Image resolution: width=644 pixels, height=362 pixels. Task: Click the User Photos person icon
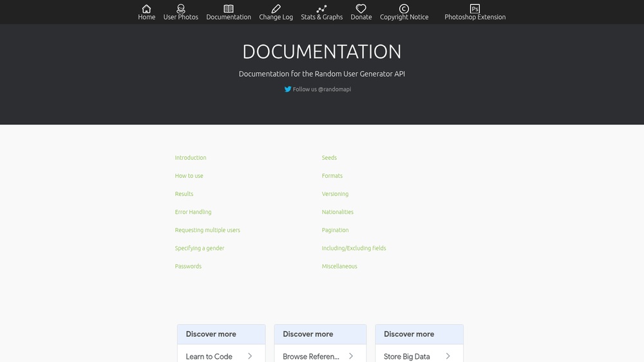pyautogui.click(x=181, y=8)
